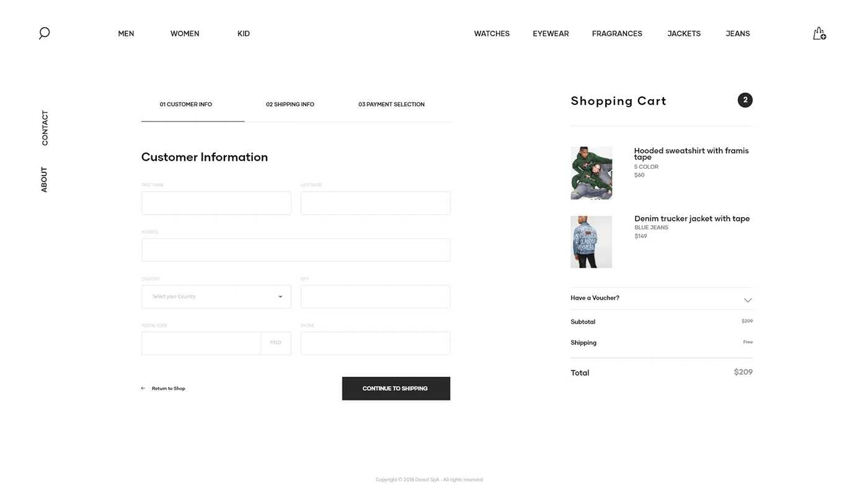Open the Select your Country dropdown

(x=216, y=296)
